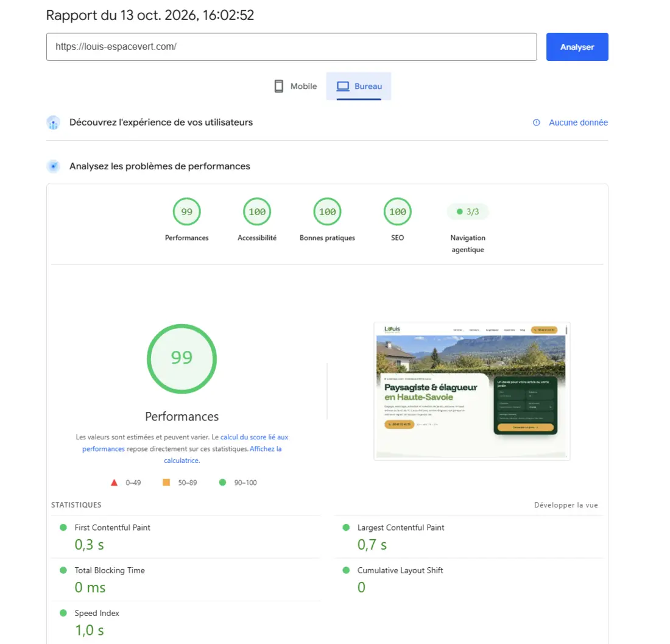
Task: Click the STATISTIQUES heading
Action: point(76,505)
